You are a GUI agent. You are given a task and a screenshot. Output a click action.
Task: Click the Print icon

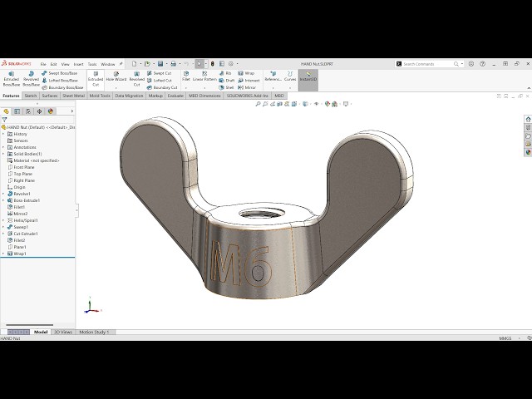click(x=174, y=64)
